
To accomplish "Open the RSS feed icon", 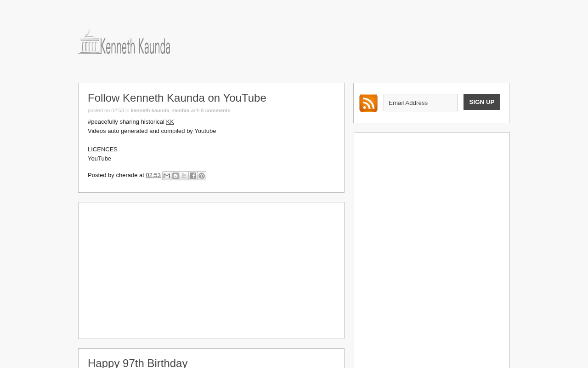I will pyautogui.click(x=368, y=103).
